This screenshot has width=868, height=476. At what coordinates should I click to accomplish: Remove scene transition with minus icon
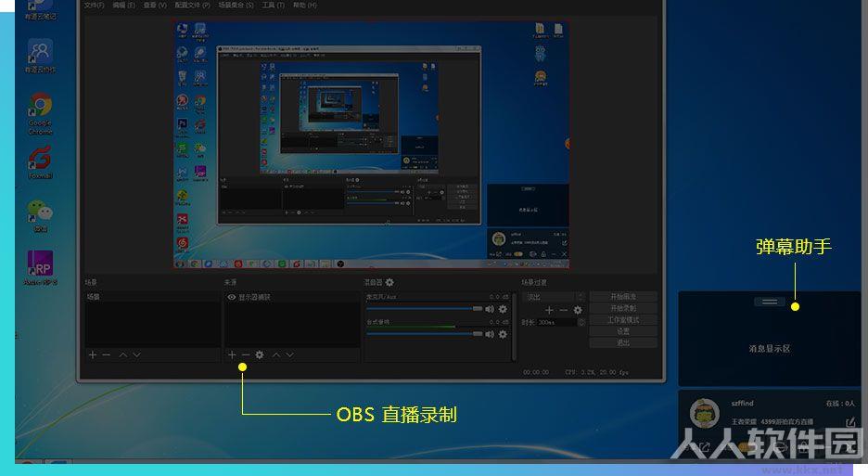pos(564,310)
